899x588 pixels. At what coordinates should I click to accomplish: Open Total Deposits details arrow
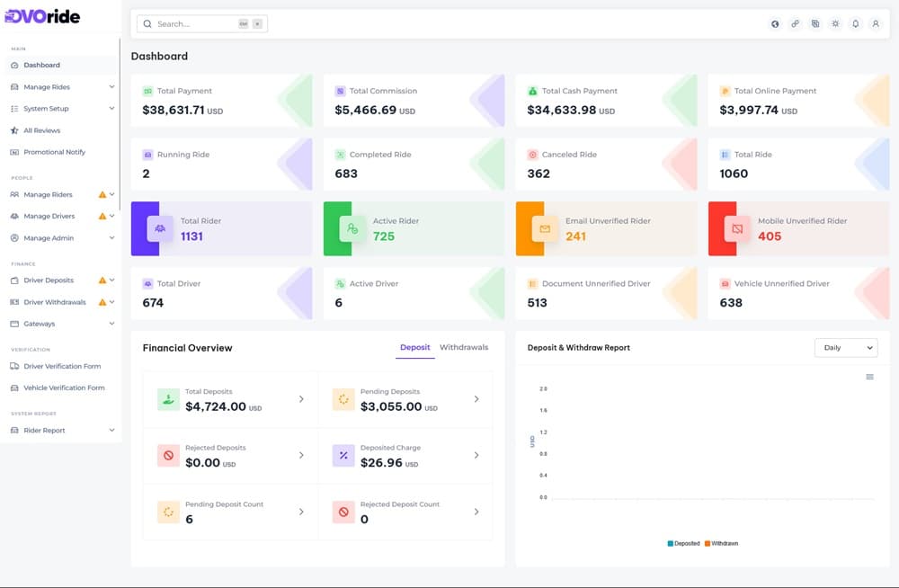point(301,399)
